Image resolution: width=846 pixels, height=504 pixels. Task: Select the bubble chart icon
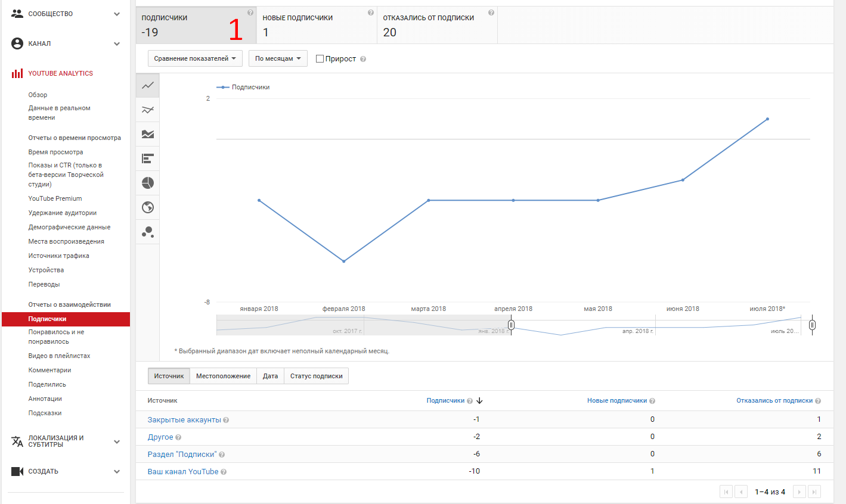[x=148, y=232]
